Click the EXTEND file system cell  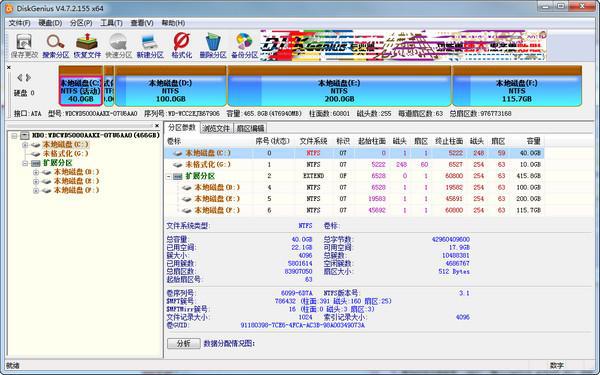[313, 176]
